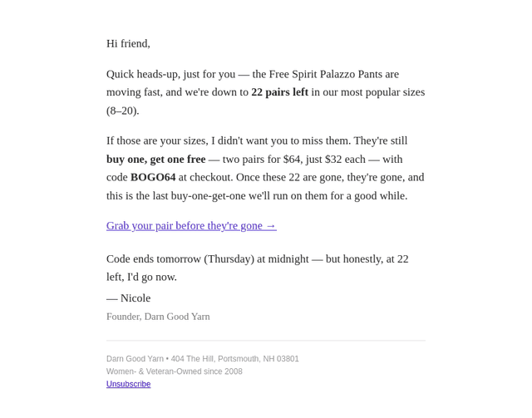Click the 'Hi friend,' greeting line
This screenshot has height=418, width=532.
click(x=128, y=43)
